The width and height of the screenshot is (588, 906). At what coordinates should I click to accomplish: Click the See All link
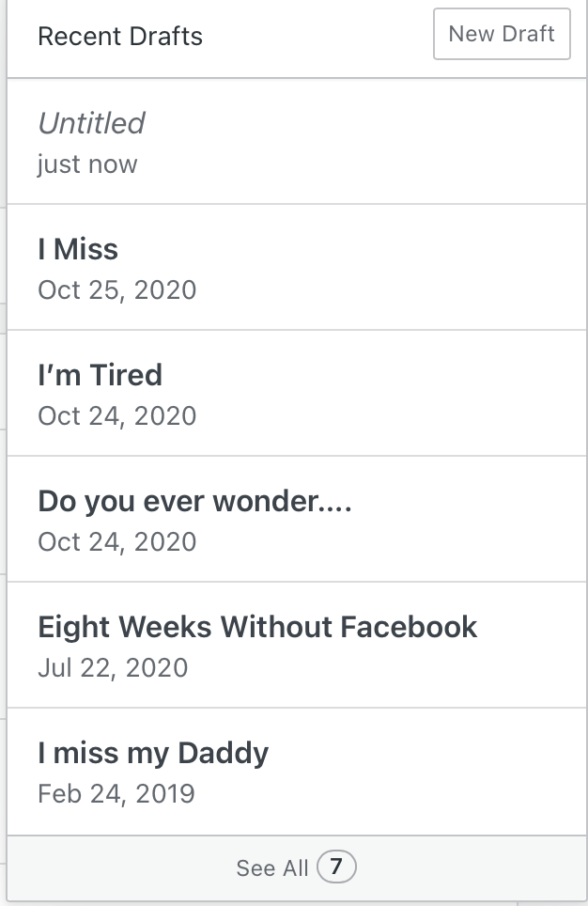(x=272, y=867)
